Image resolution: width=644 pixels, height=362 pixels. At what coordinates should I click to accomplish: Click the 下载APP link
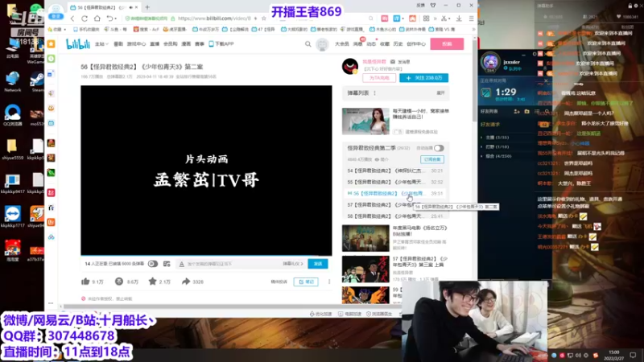coord(221,44)
